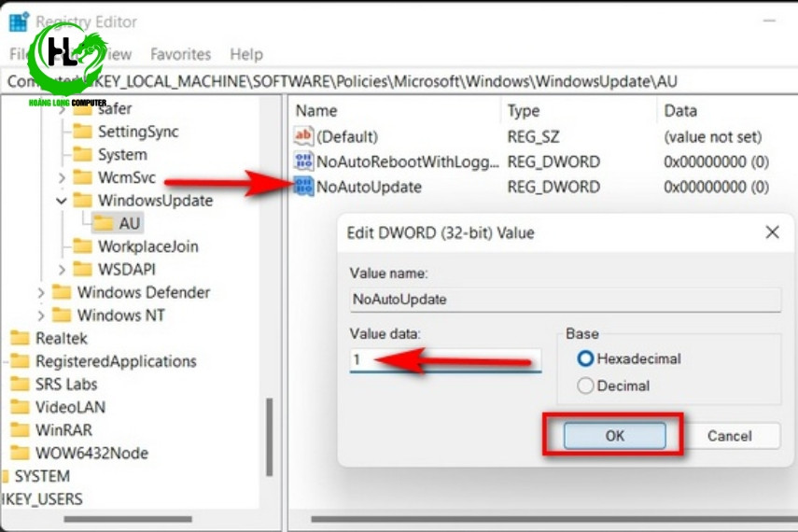Click the WSDAPI folder icon
The height and width of the screenshot is (532, 798).
82,269
